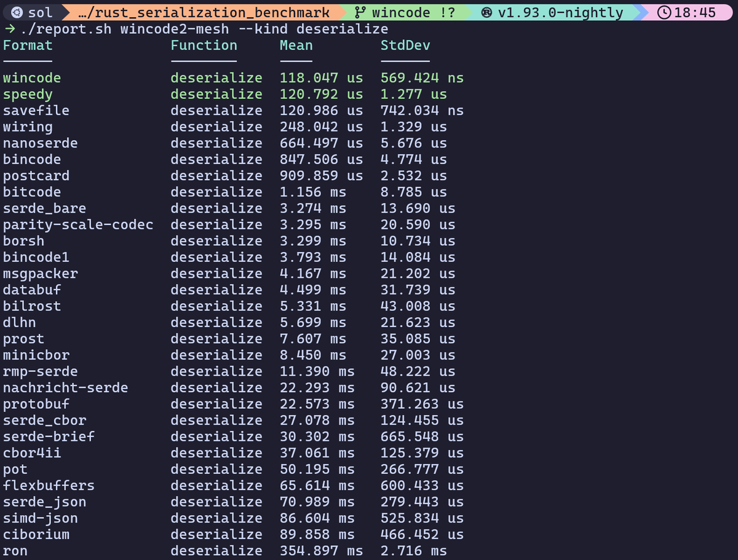
Task: Click the ron format name
Action: point(15,551)
